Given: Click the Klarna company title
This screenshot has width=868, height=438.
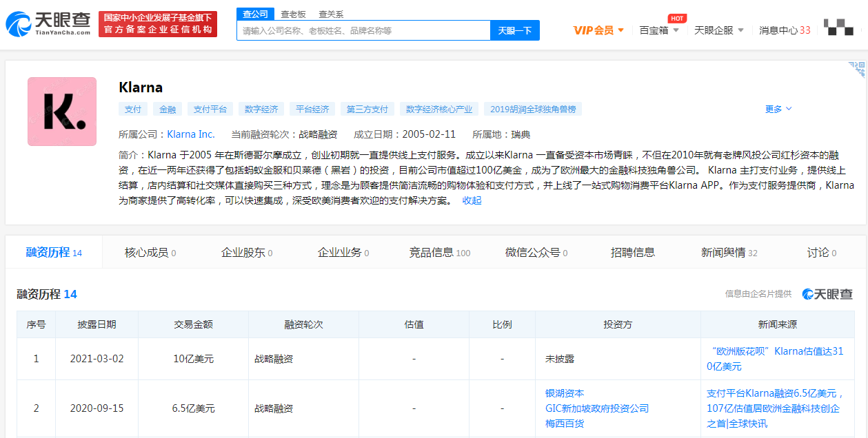Looking at the screenshot, I should click(x=141, y=87).
